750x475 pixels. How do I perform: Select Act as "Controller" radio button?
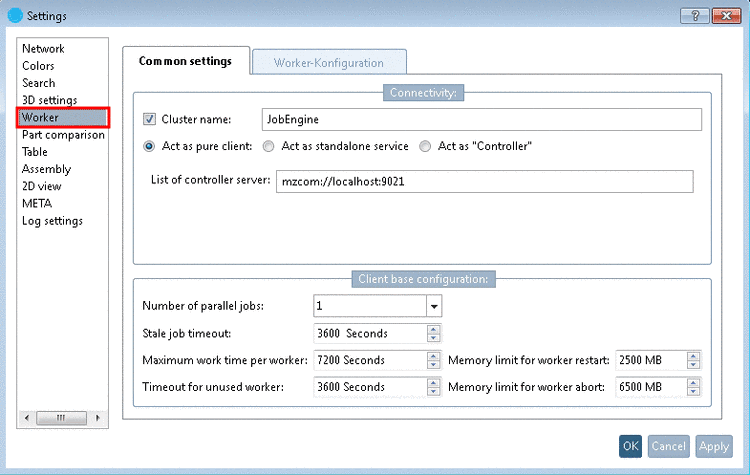click(426, 146)
